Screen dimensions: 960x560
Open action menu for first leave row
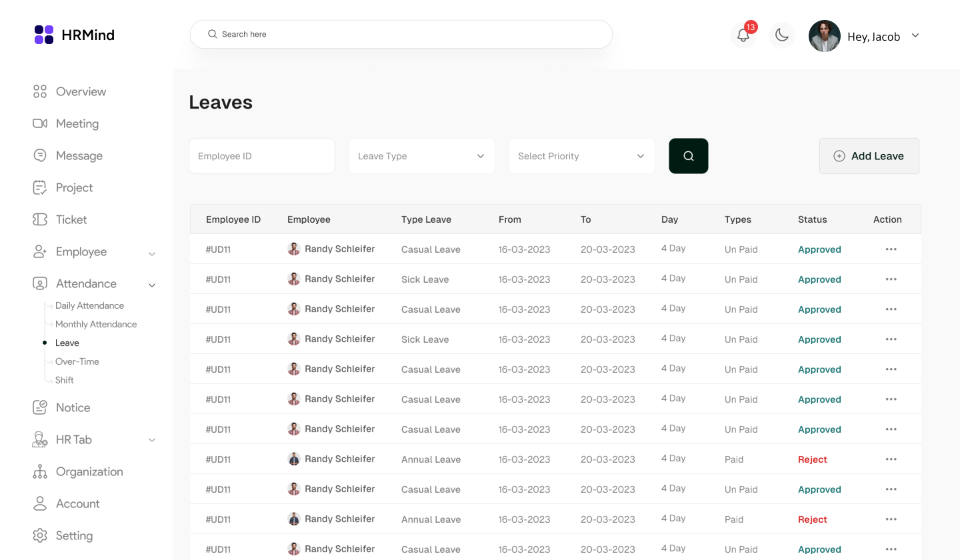pos(891,249)
